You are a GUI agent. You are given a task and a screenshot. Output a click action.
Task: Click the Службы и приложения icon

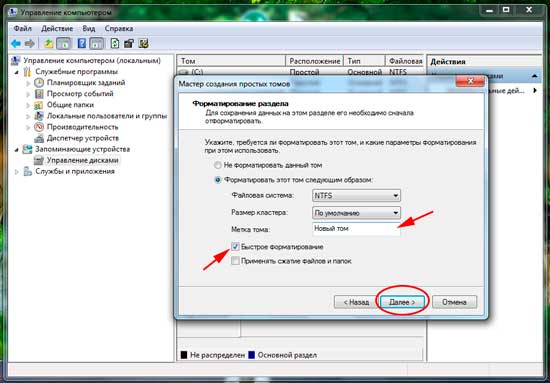click(27, 172)
